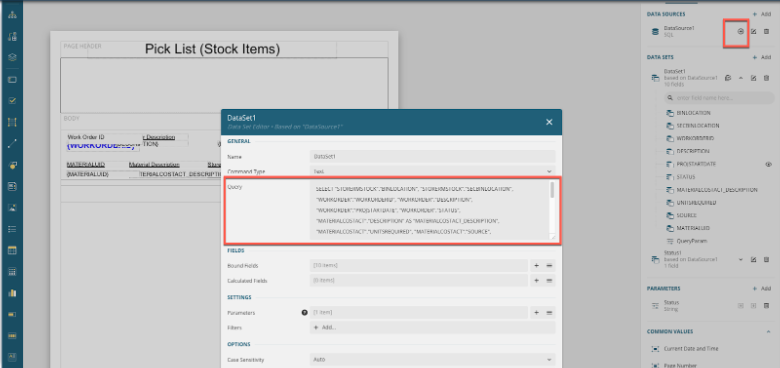Add a bound field using plus button
The width and height of the screenshot is (780, 368).
(x=536, y=266)
